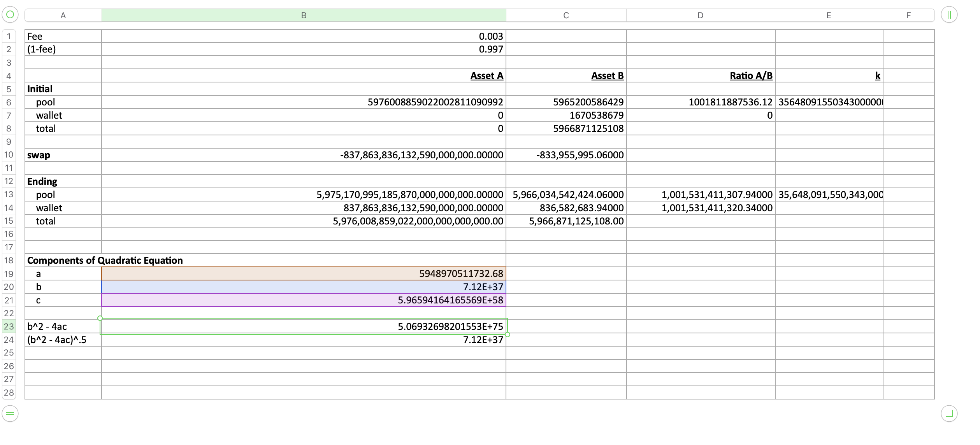Select row 10 header
Image resolution: width=980 pixels, height=445 pixels.
point(9,155)
